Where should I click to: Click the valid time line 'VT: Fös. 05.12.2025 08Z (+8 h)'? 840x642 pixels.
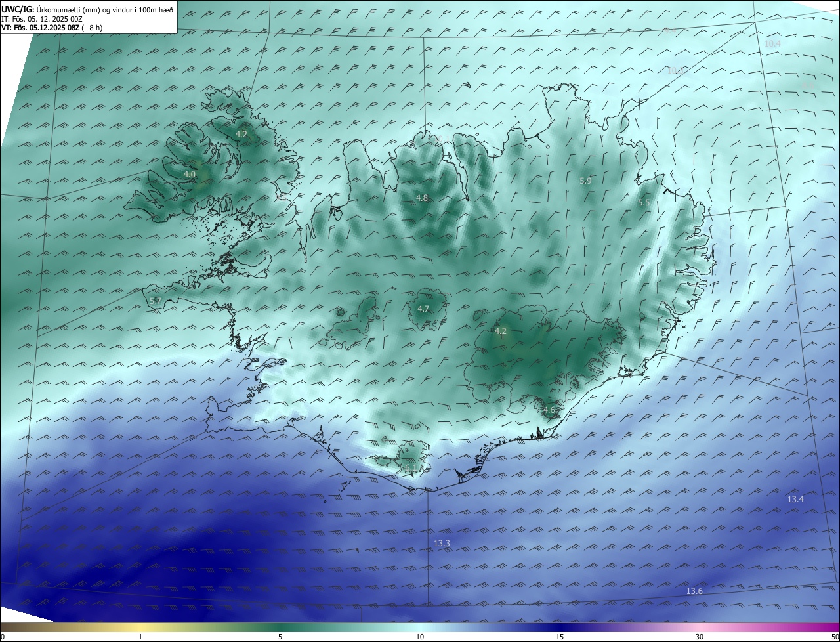(52, 28)
